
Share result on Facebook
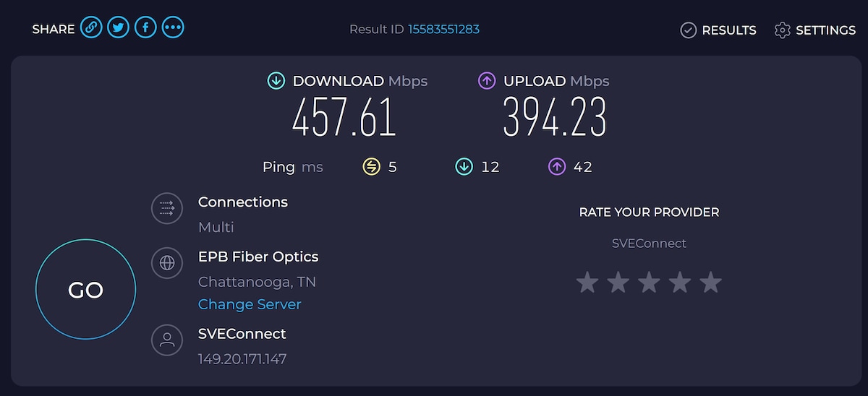click(145, 28)
